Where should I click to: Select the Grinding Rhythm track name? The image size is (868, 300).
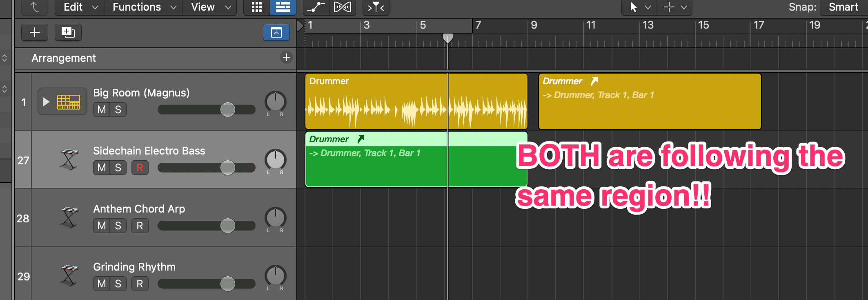pyautogui.click(x=134, y=267)
